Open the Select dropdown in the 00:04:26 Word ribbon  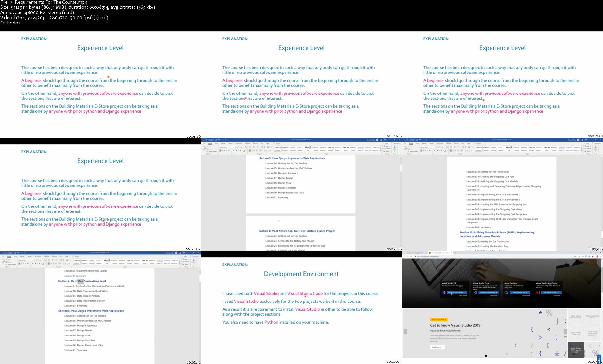pos(389,151)
